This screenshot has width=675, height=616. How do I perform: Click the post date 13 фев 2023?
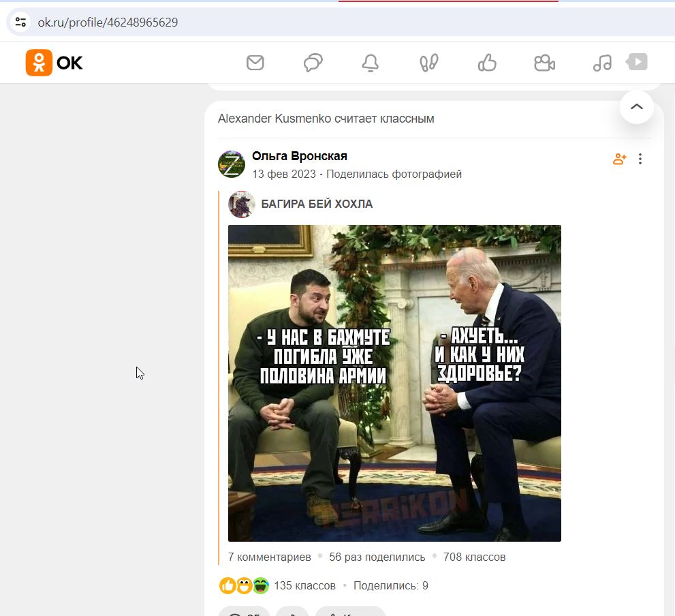[283, 174]
